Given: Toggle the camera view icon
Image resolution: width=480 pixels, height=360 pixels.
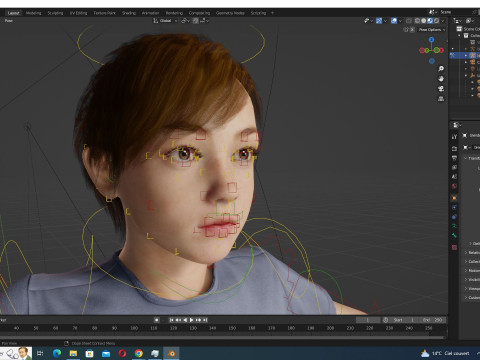Looking at the screenshot, I should [x=441, y=89].
